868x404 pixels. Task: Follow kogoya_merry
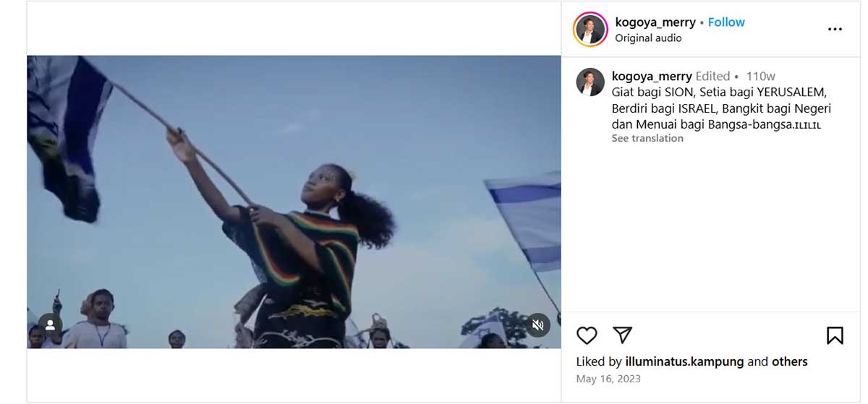tap(726, 22)
